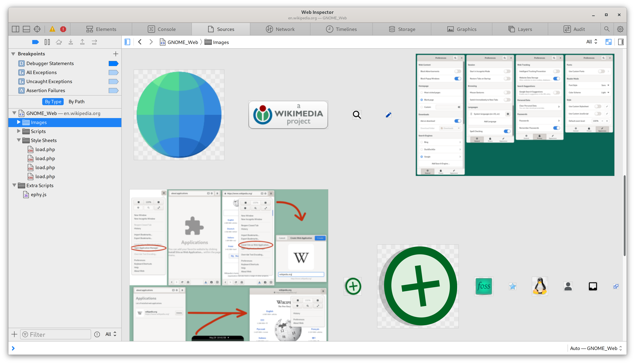This screenshot has height=364, width=635.
Task: Enable Assertion Failures breakpoint
Action: coord(113,91)
